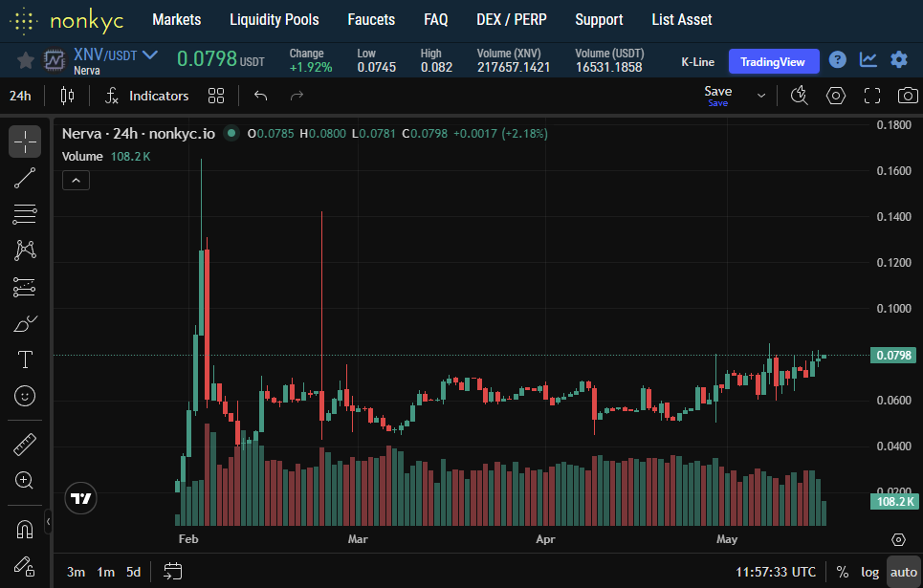Click the Nerva coin icon
Image resolution: width=923 pixels, height=588 pixels.
coord(55,60)
